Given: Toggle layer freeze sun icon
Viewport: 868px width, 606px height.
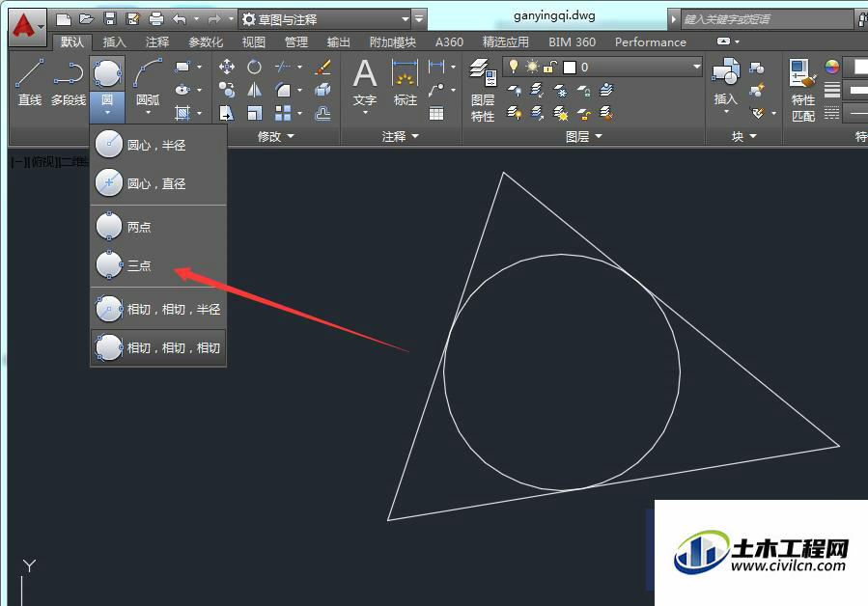Looking at the screenshot, I should [532, 67].
